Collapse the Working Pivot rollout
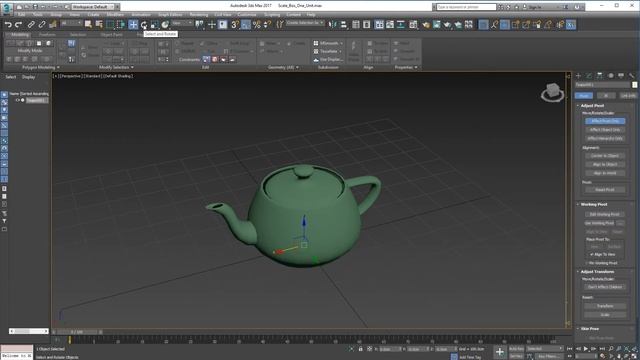 point(593,204)
